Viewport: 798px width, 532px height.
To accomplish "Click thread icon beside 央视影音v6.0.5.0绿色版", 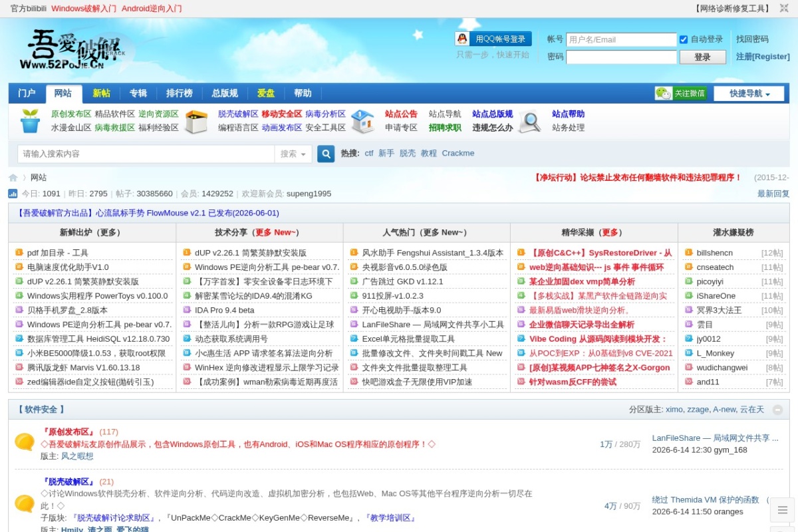I will tap(354, 267).
